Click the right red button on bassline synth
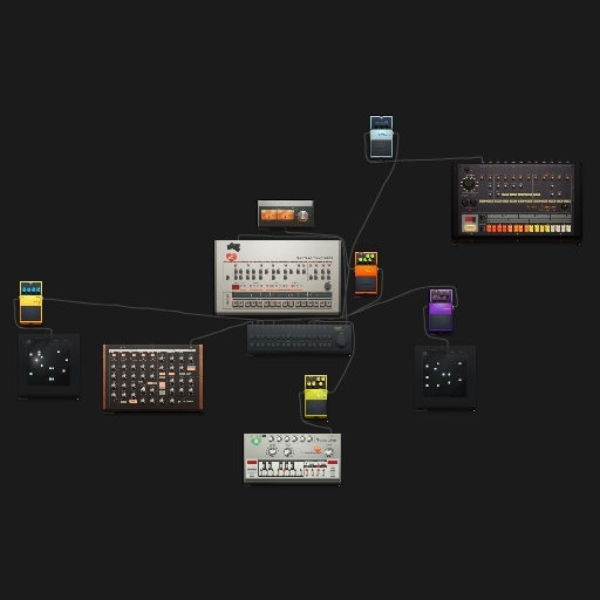The image size is (600, 600). [333, 462]
